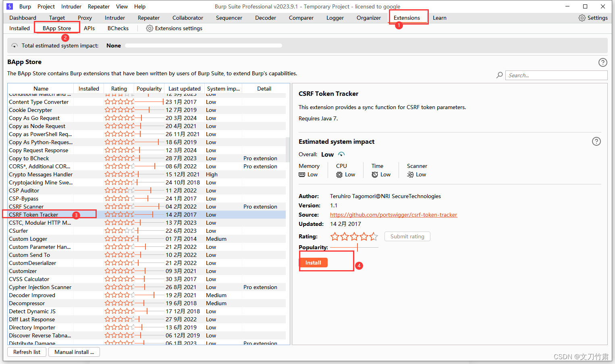Select the CSP Auditor row
Image resolution: width=615 pixels, height=364 pixels.
(x=147, y=190)
